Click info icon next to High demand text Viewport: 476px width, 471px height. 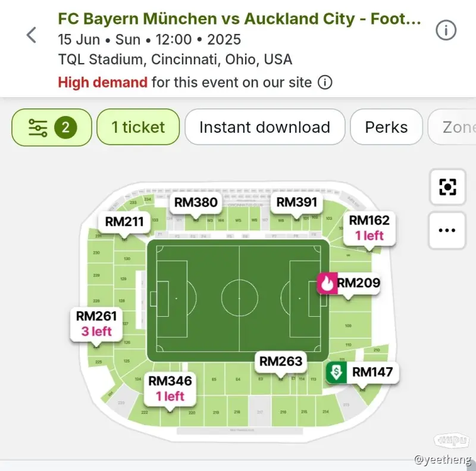(325, 82)
